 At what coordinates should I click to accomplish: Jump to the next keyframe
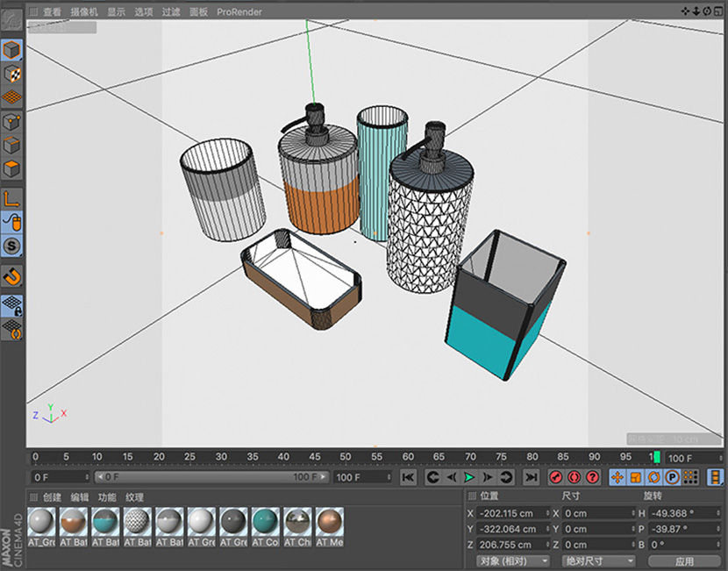click(x=505, y=477)
